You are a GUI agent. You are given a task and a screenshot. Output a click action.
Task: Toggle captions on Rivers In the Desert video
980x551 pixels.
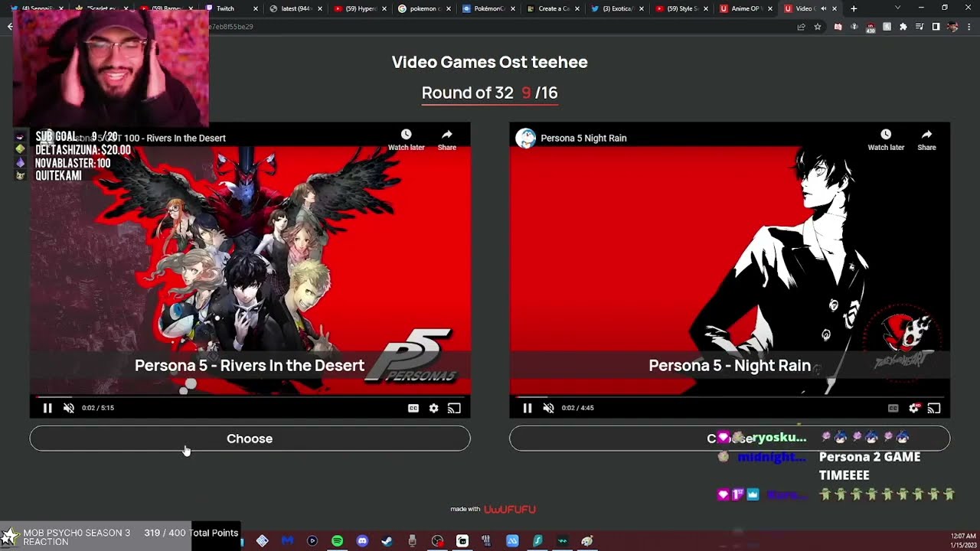pyautogui.click(x=413, y=408)
